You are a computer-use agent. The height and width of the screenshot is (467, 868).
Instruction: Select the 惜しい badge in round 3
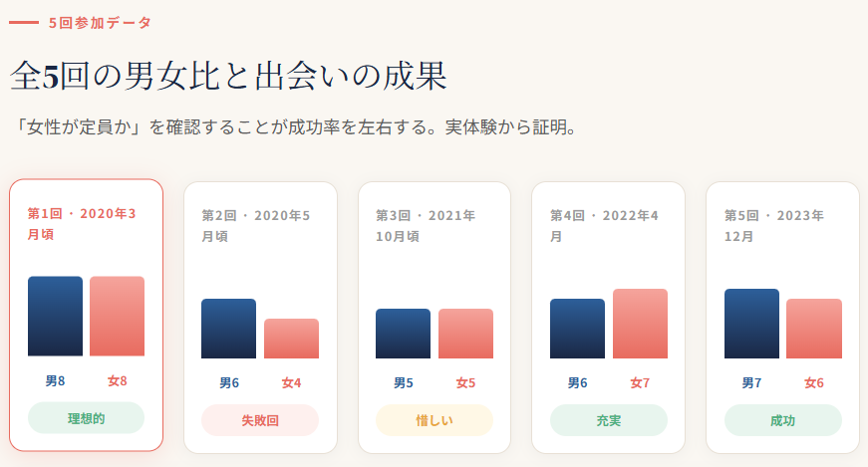coord(434,420)
